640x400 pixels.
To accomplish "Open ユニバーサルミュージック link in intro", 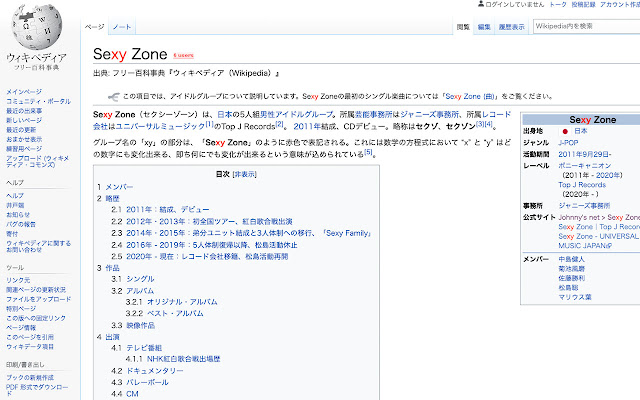I will (160, 127).
